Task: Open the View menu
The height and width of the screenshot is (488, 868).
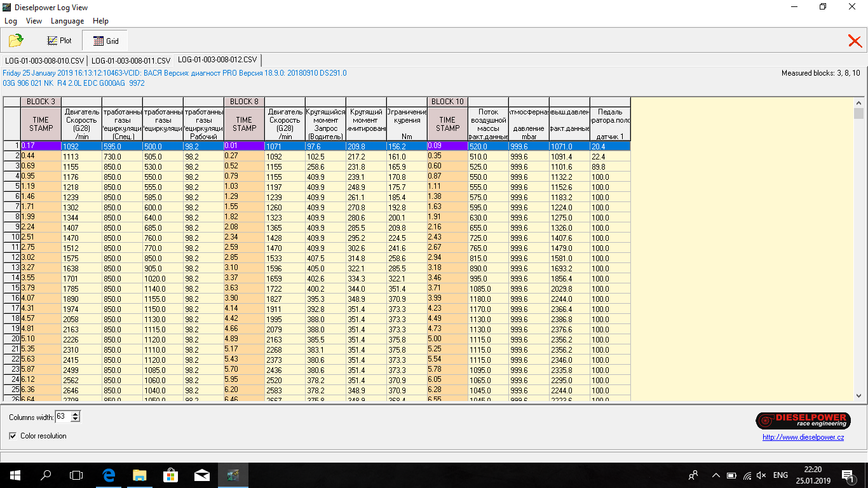Action: click(34, 21)
